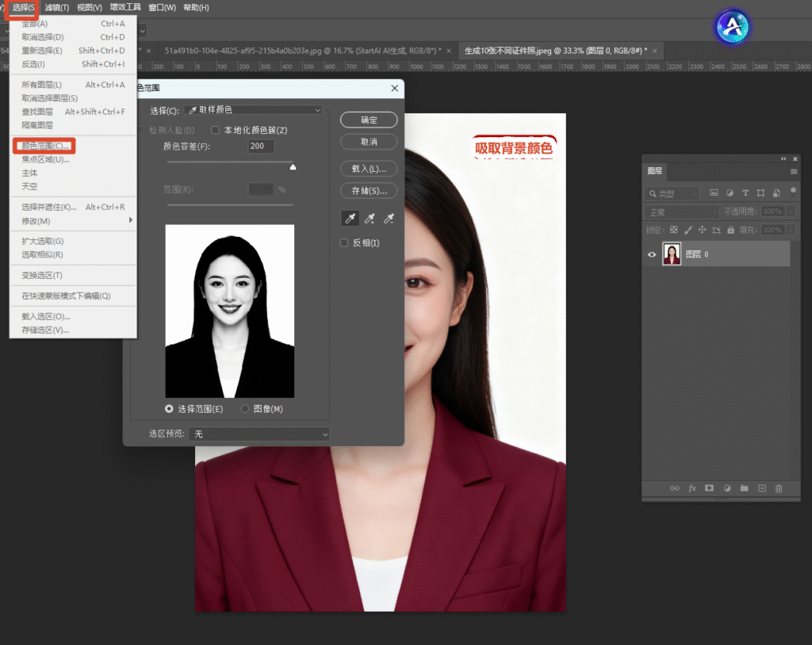The width and height of the screenshot is (812, 645).
Task: Open the layer style fx menu
Action: 692,488
